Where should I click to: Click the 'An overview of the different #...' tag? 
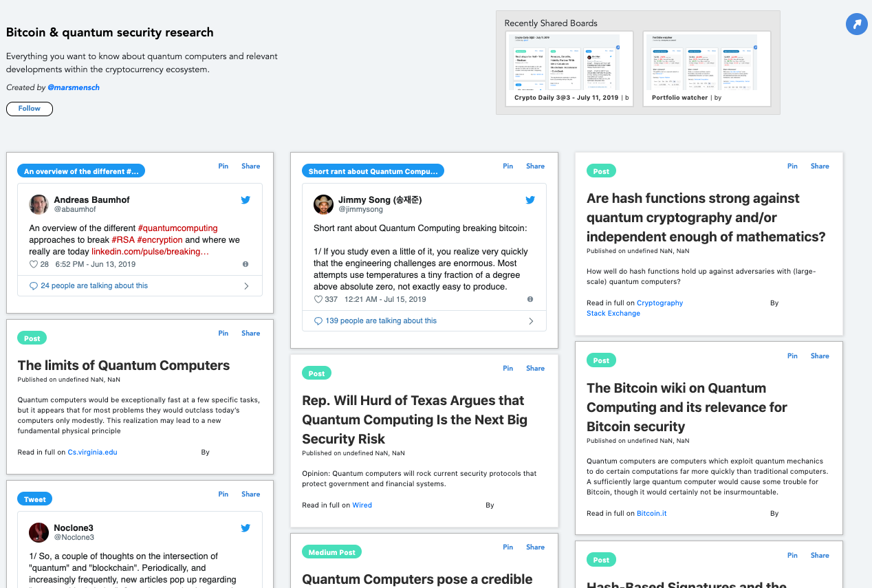click(81, 171)
